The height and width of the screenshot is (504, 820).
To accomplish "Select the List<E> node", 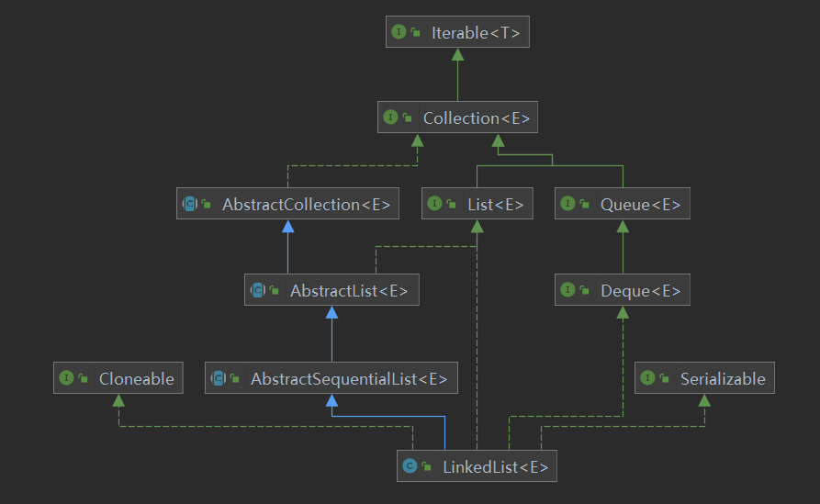I will (x=477, y=204).
